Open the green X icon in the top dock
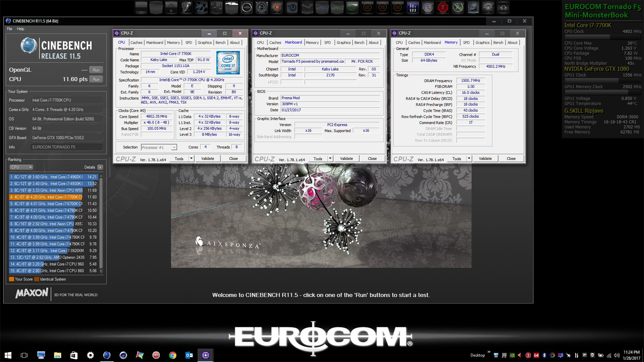The image size is (644, 362). [458, 7]
